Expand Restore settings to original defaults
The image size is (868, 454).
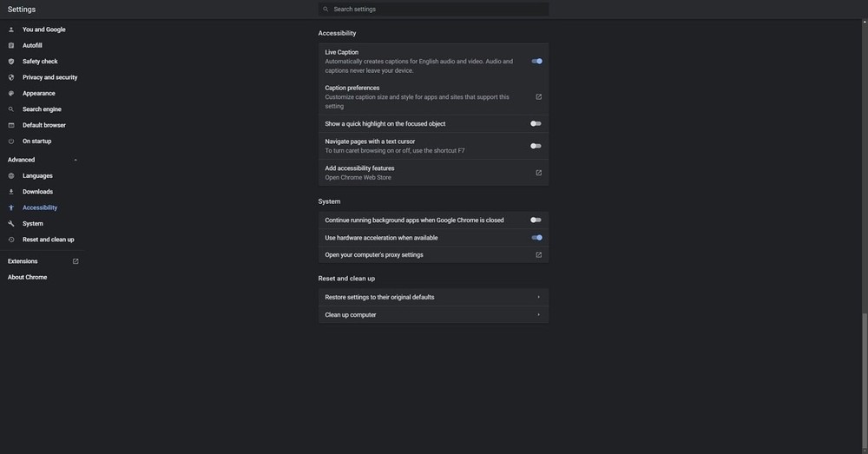click(x=538, y=297)
